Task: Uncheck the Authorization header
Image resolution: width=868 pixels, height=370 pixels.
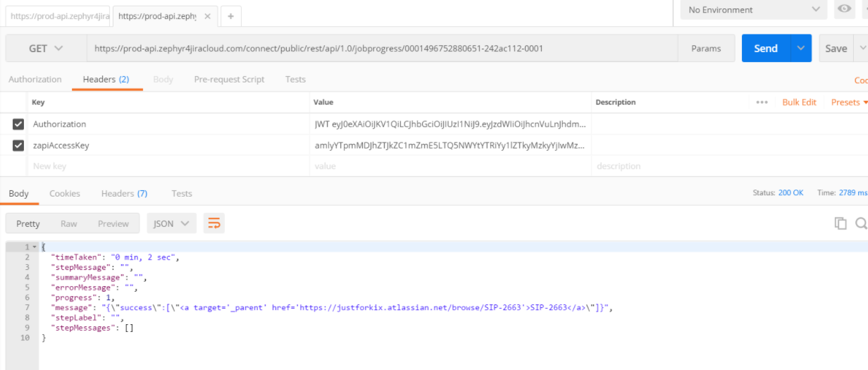Action: click(18, 124)
